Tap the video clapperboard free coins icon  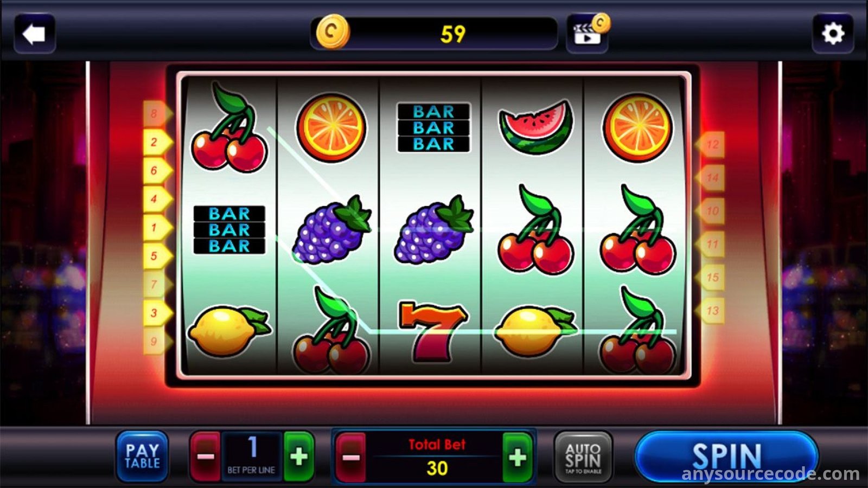point(588,34)
